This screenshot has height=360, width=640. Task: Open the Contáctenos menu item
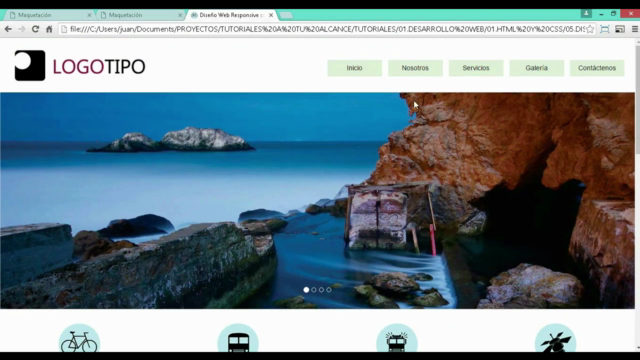597,68
